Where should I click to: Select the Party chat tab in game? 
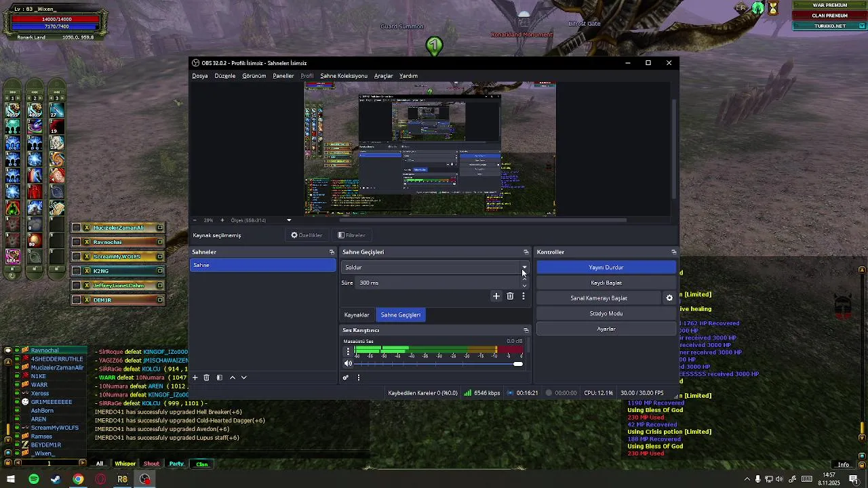pos(176,464)
